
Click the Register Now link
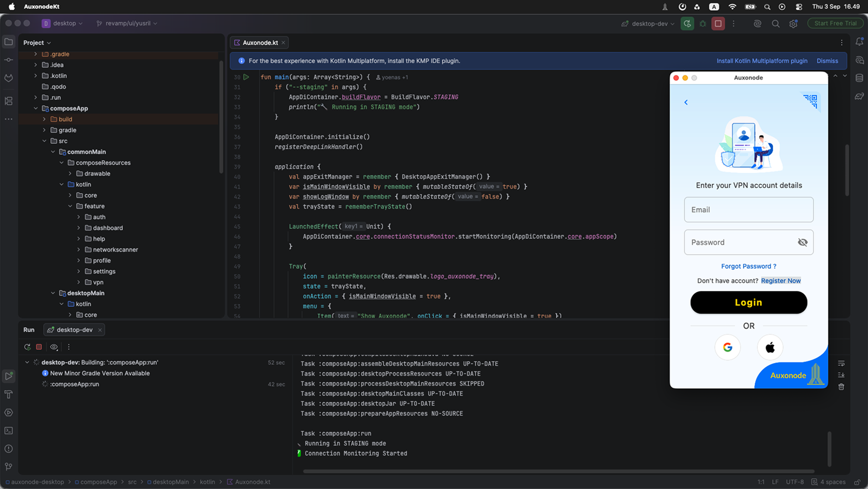781,281
